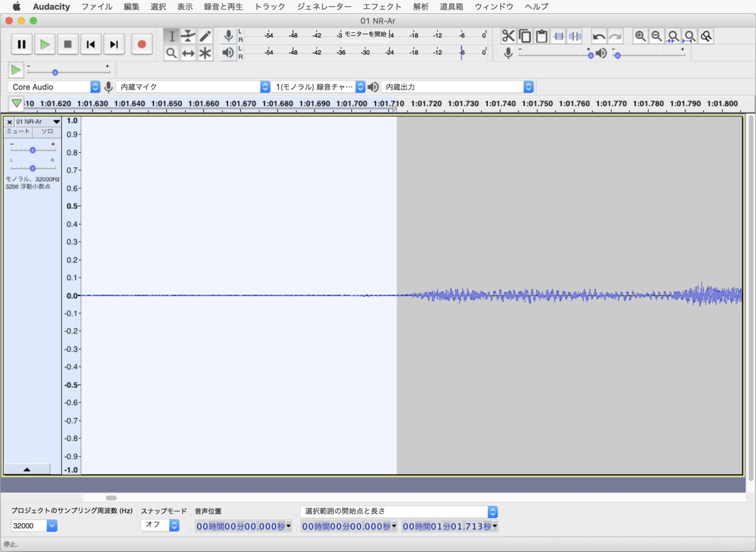Screen dimensions: 756x552
Task: Open the 選択範囲の開始点と長さ dropdown
Action: point(399,511)
